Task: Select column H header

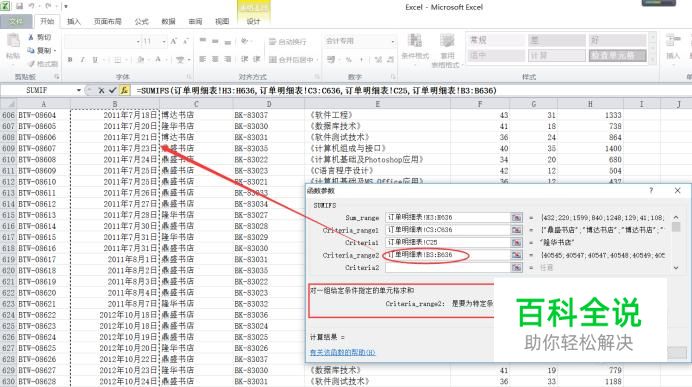Action: [590, 104]
